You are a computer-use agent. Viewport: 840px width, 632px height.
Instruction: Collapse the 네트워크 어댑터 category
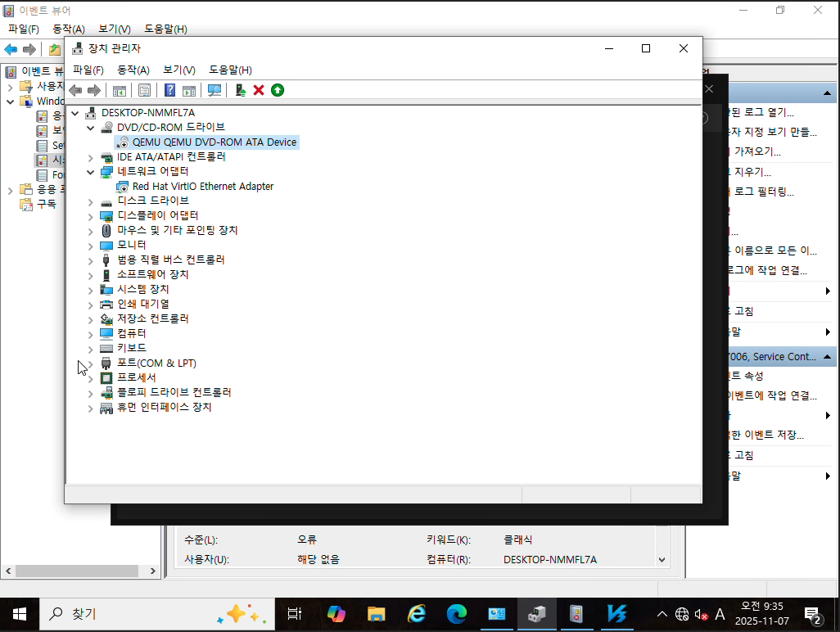[x=91, y=172]
